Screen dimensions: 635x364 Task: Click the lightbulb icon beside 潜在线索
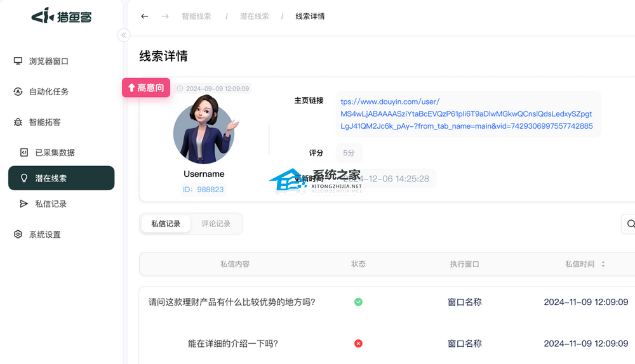point(24,178)
